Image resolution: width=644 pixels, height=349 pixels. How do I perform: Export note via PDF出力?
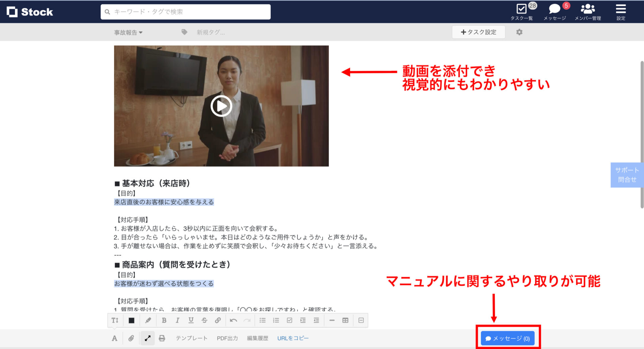[x=227, y=338]
